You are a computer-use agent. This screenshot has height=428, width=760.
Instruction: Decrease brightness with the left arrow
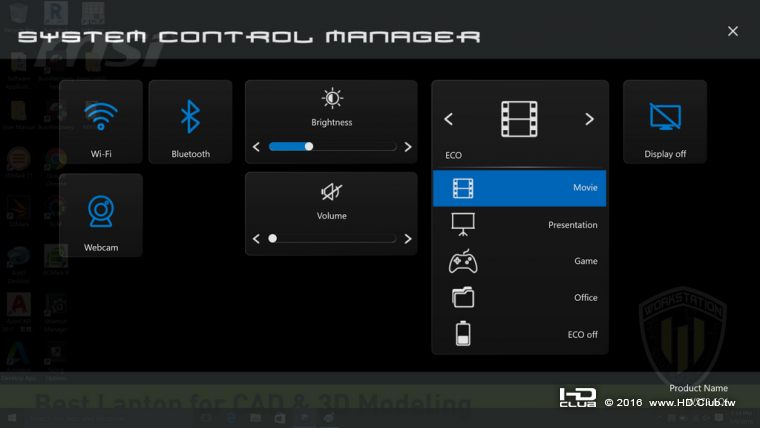(256, 147)
